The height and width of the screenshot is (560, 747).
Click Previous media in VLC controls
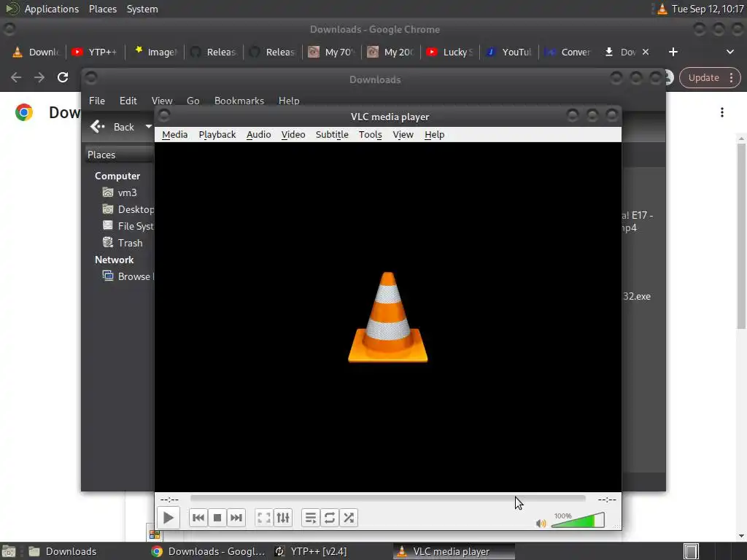click(x=198, y=518)
